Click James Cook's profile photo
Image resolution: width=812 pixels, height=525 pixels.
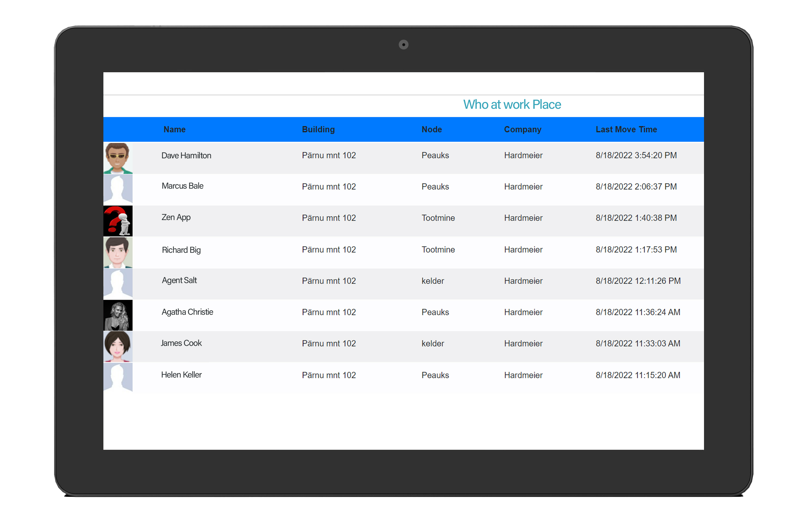(118, 346)
